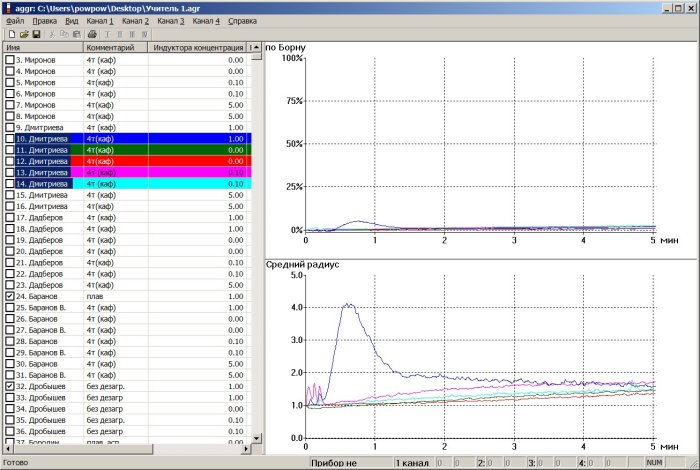The width and height of the screenshot is (700, 470).
Task: Uncheck the 24. Баранов checkbox
Action: coord(10,297)
